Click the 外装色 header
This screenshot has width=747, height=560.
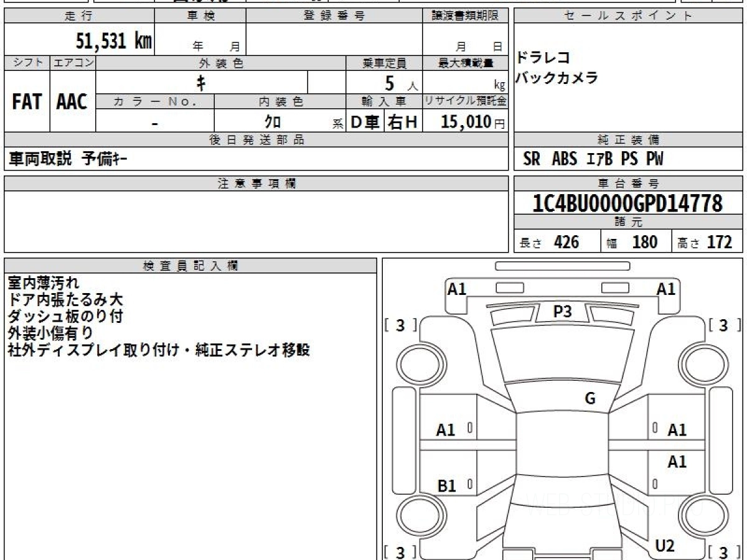click(x=221, y=63)
